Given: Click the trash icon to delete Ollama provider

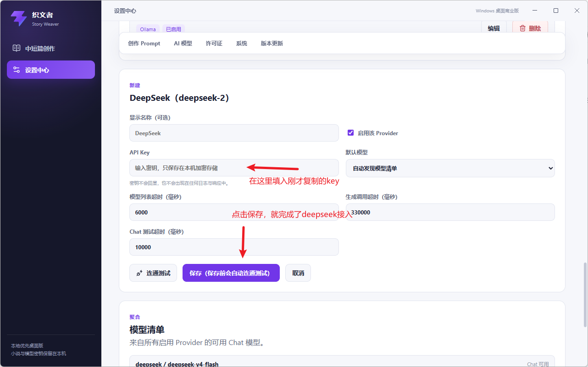Looking at the screenshot, I should coord(522,28).
